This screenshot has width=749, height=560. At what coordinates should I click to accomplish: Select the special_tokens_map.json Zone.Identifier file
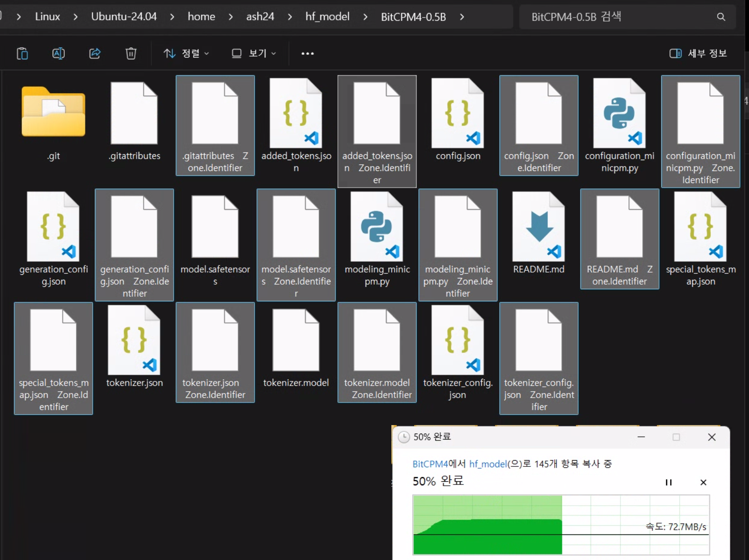(x=54, y=358)
